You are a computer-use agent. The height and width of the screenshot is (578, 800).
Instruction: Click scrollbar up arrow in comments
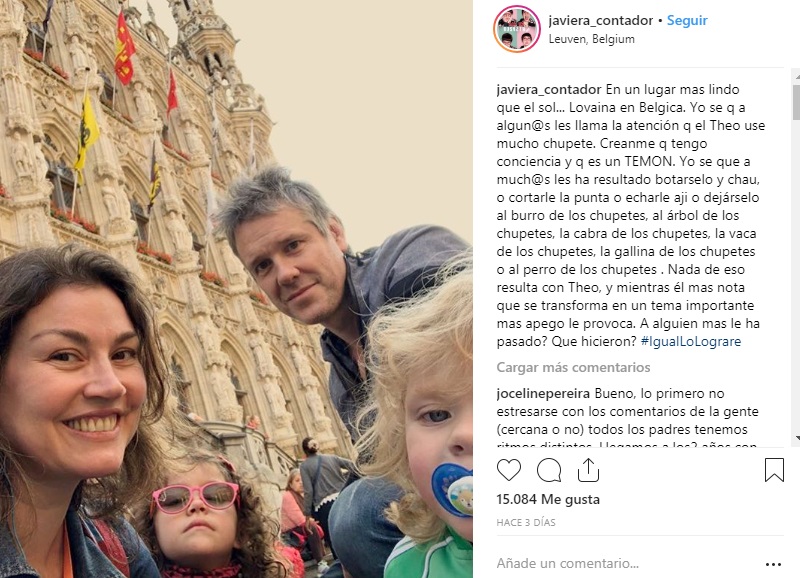pos(797,76)
